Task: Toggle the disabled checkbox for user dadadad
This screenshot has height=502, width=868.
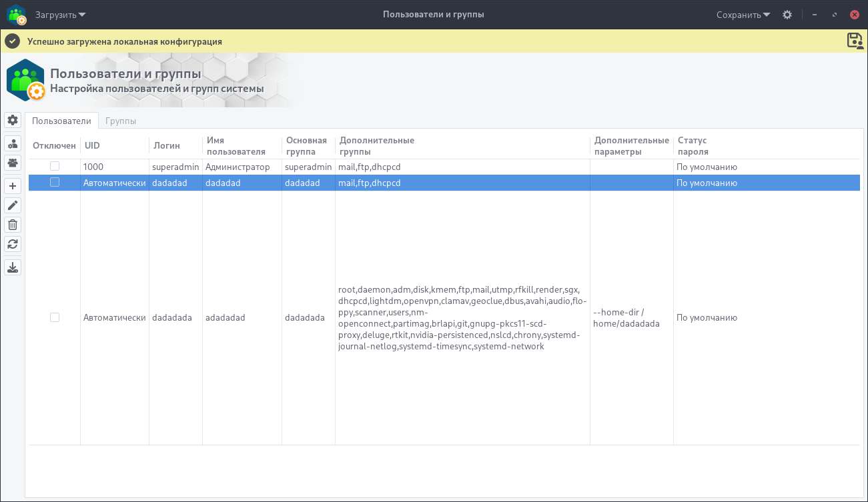Action: [55, 182]
